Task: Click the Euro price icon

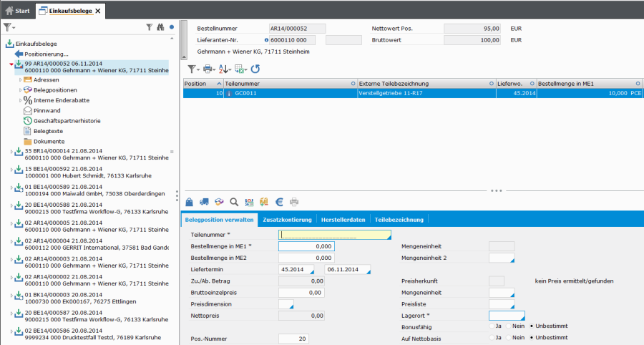Action: (x=279, y=202)
